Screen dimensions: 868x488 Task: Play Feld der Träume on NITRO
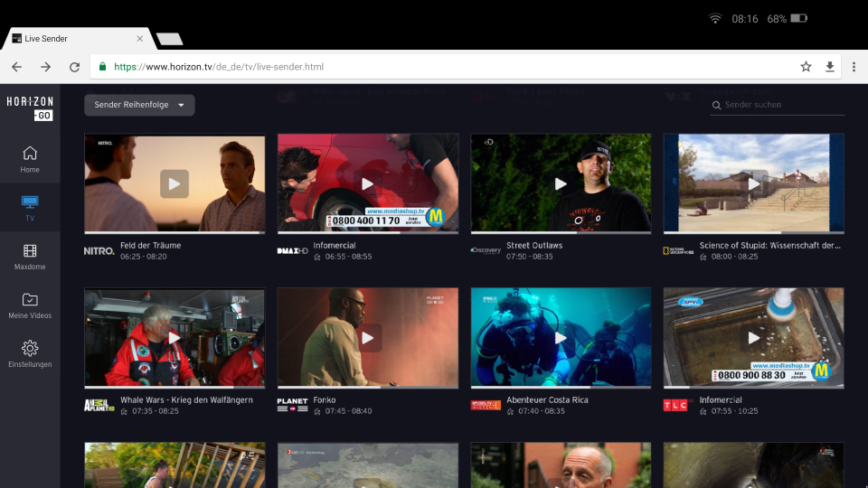tap(175, 183)
